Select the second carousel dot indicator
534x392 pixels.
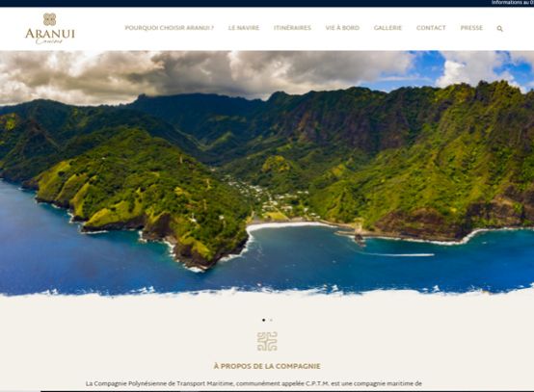click(x=271, y=320)
